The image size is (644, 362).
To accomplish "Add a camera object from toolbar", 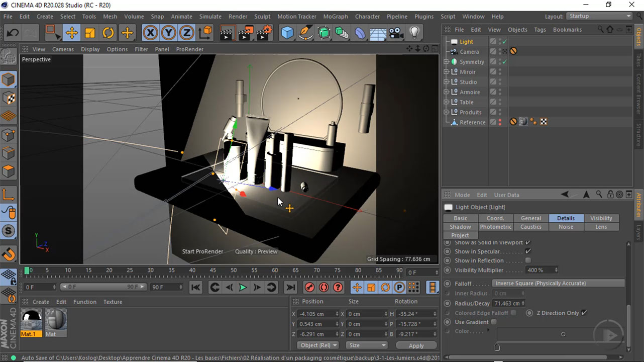I will pyautogui.click(x=396, y=33).
